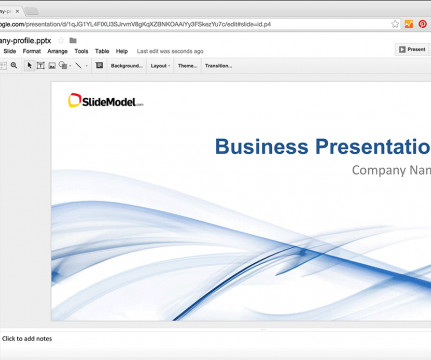Viewport: 431px width, 360px height.
Task: Star the company-profile.pptx document
Action: point(61,41)
